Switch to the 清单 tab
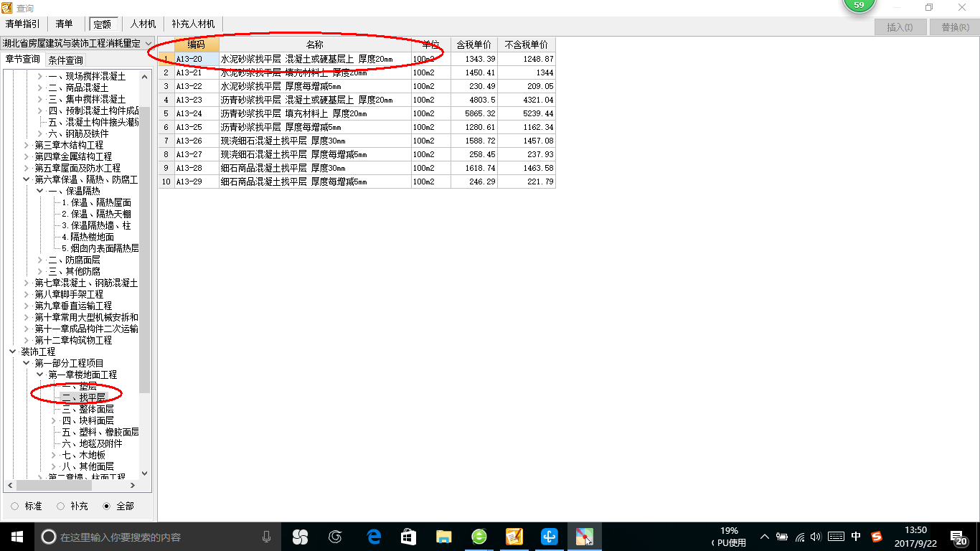Screen dimensions: 980x551 click(64, 24)
